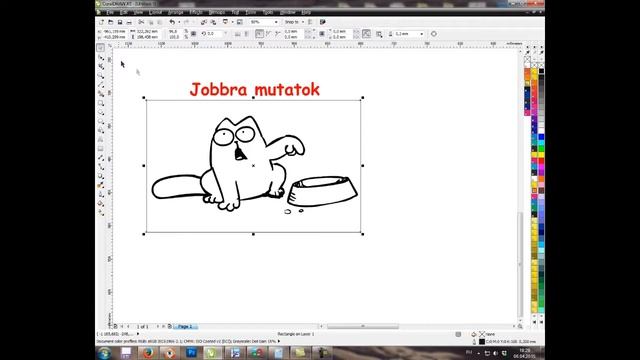Screen dimensions: 640x360
Task: Open the Bitmaps menu
Action: 217,13
